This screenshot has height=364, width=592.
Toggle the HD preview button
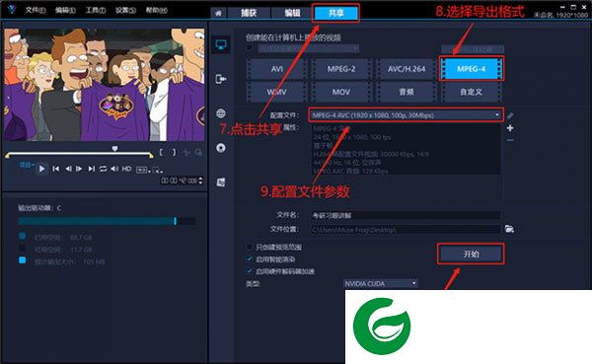tap(127, 169)
